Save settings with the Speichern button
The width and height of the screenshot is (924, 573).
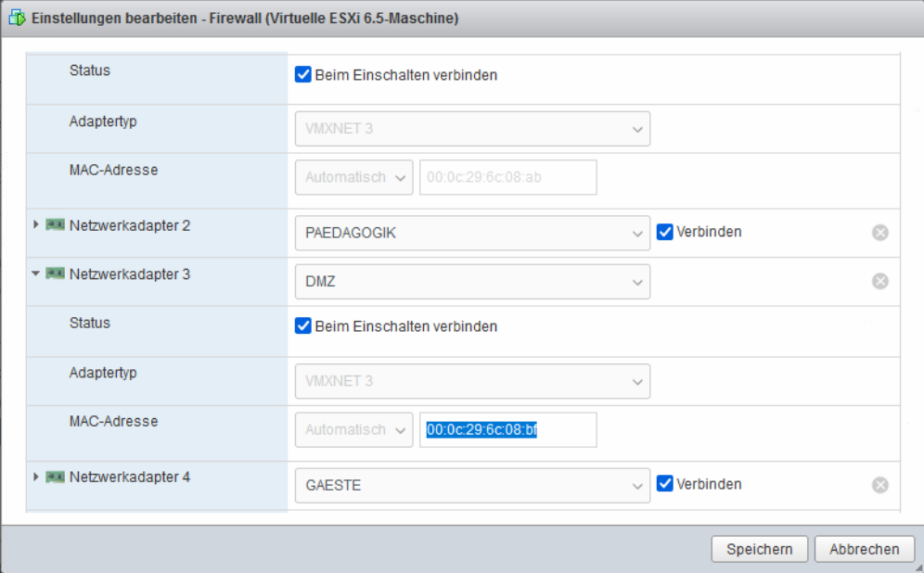pyautogui.click(x=760, y=549)
